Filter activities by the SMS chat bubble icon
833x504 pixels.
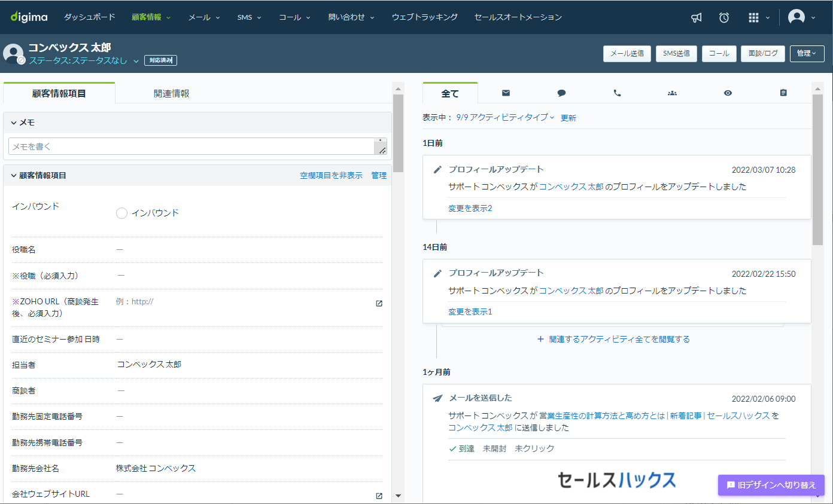[x=561, y=93]
